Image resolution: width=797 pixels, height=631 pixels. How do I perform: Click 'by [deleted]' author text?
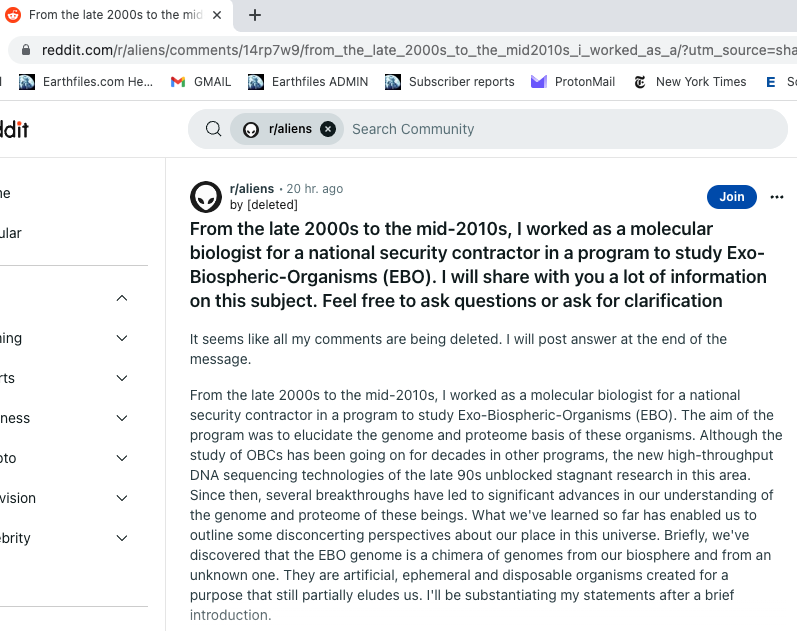point(264,205)
